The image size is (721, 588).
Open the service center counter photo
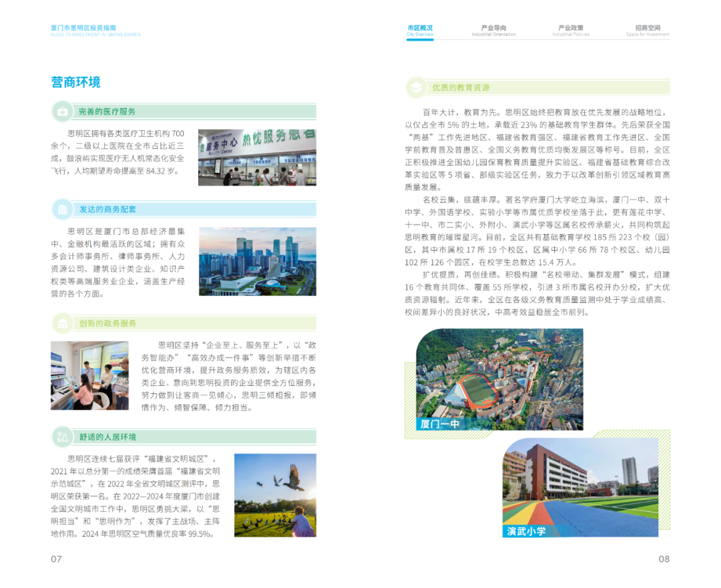tap(257, 158)
